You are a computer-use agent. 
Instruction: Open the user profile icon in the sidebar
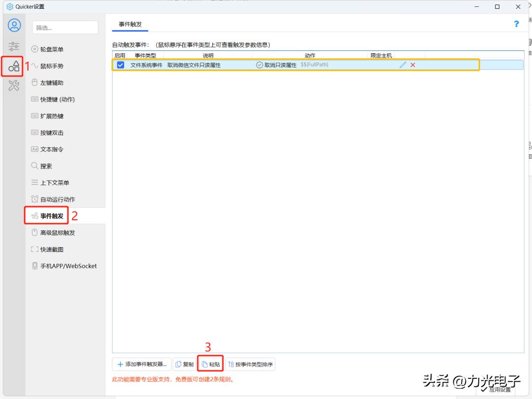tap(13, 26)
